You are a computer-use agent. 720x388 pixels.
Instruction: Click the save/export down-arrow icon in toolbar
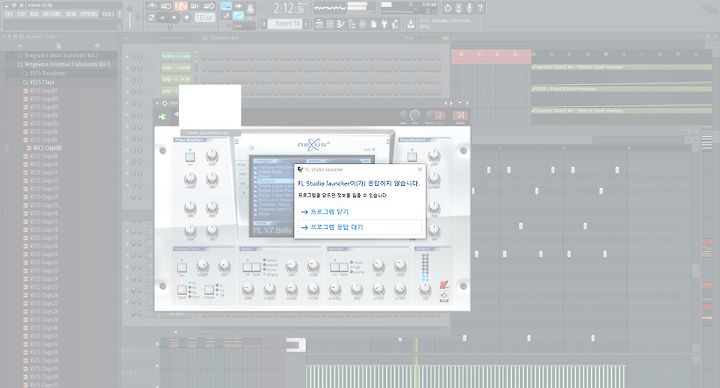point(411,24)
